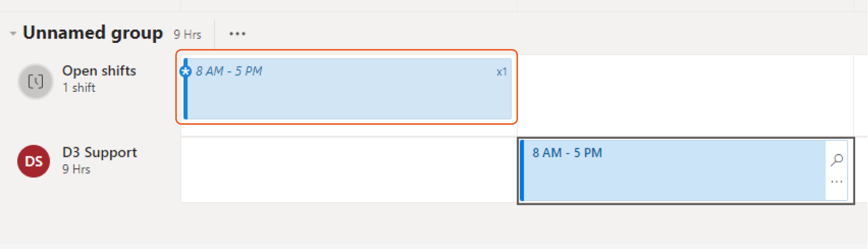This screenshot has width=868, height=249.
Task: Click 9 Hrs under D3 Support
Action: pyautogui.click(x=76, y=169)
